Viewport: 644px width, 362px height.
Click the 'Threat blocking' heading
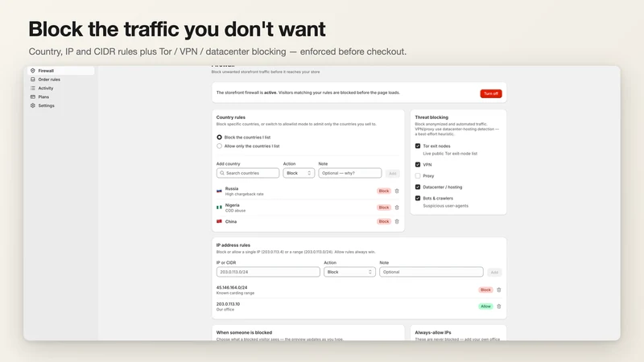(x=431, y=117)
